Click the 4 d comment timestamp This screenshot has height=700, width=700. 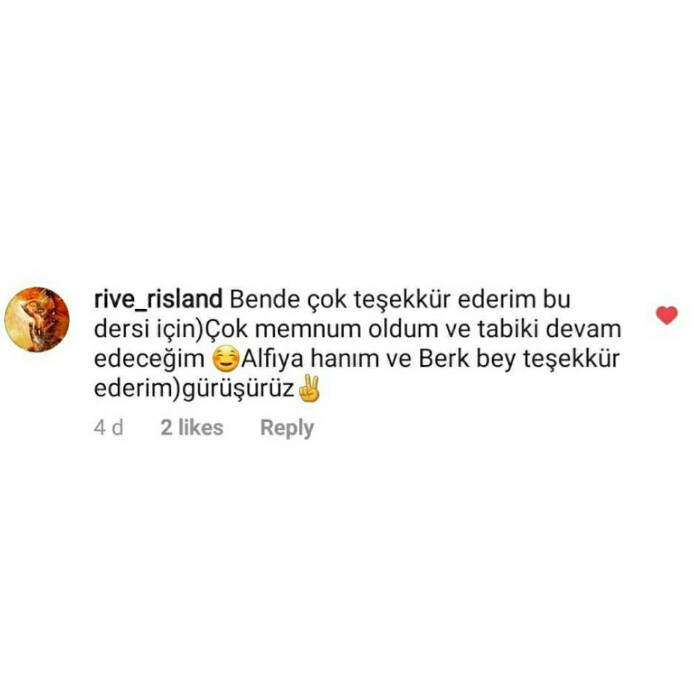click(108, 428)
